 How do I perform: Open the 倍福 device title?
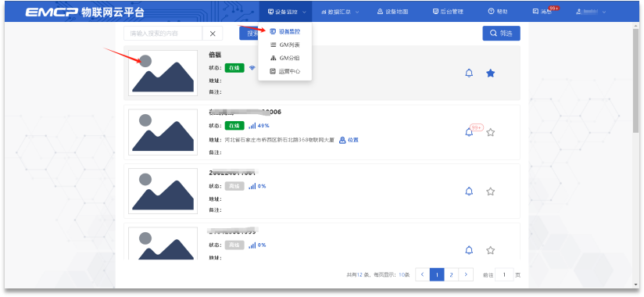[x=215, y=55]
